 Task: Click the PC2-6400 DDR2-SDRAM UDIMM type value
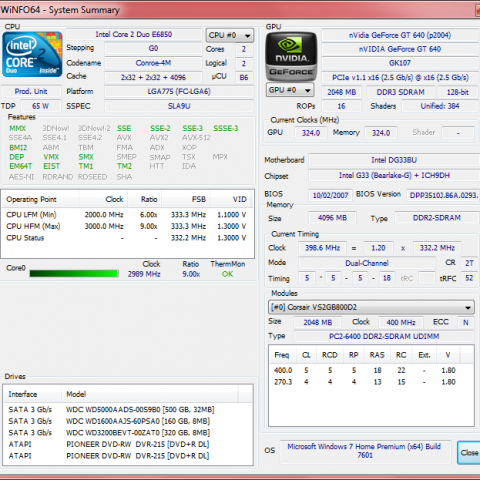point(384,336)
